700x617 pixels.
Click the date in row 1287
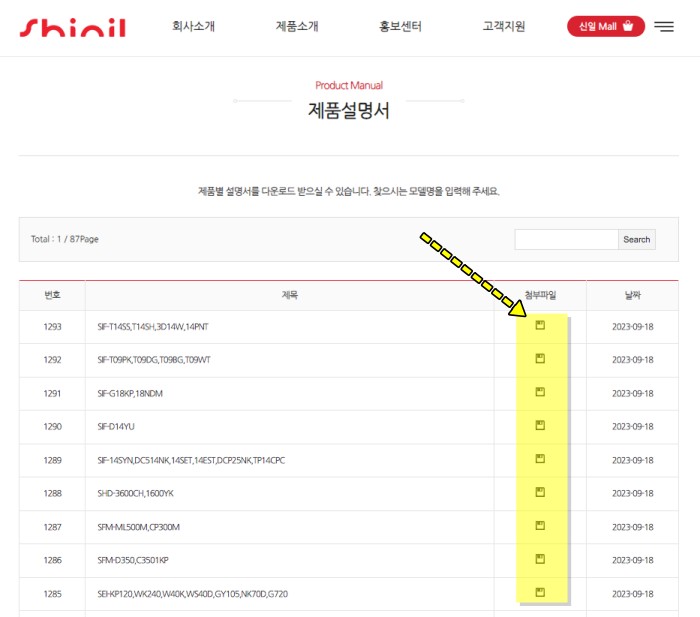pyautogui.click(x=633, y=527)
